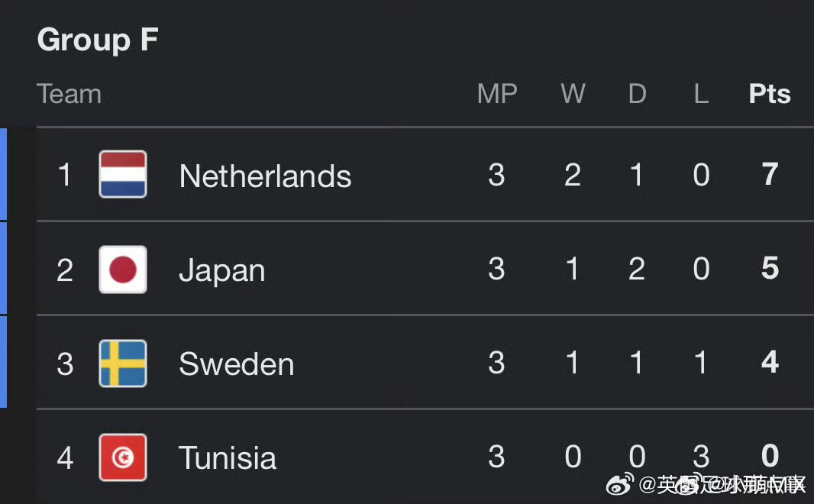Open the Japan team link
This screenshot has height=504, width=814.
tap(222, 271)
